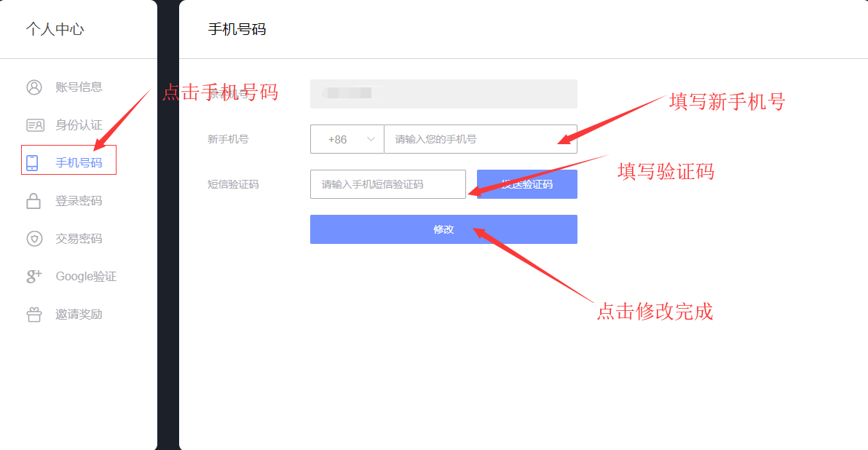Open 账号信息 menu item

click(x=79, y=87)
